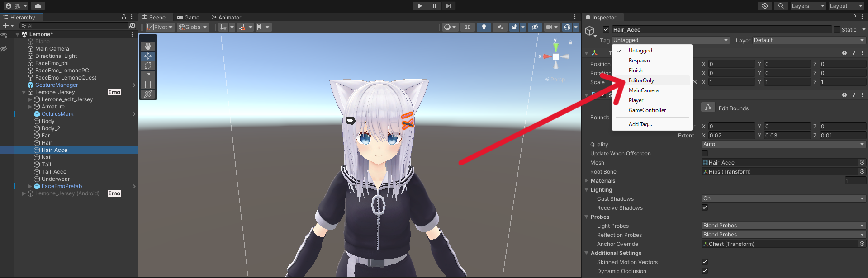
Task: Toggle Dynamic Occlusion checkbox
Action: coord(705,271)
